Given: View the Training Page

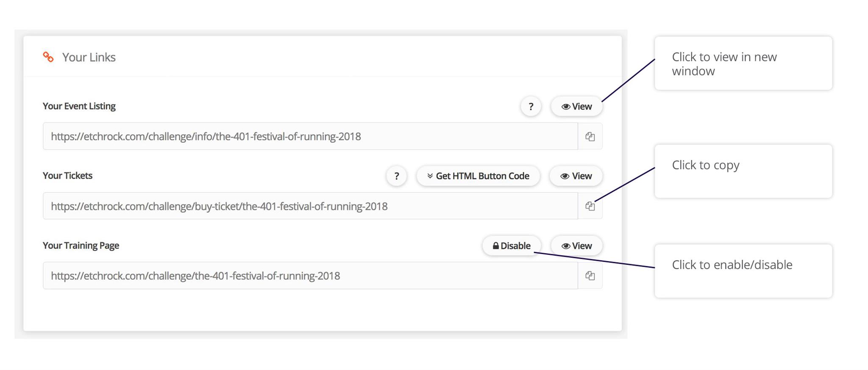Looking at the screenshot, I should point(576,246).
